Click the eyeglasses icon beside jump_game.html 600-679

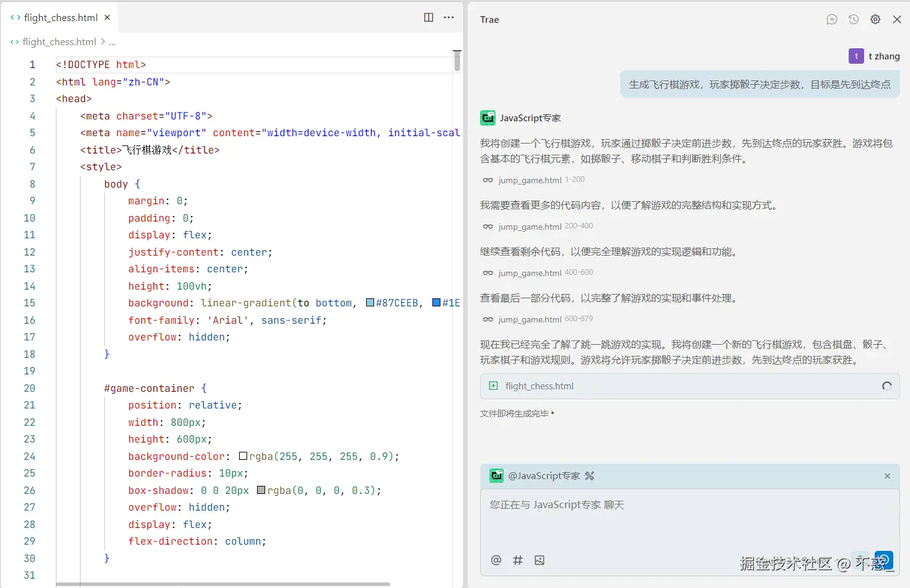[488, 319]
